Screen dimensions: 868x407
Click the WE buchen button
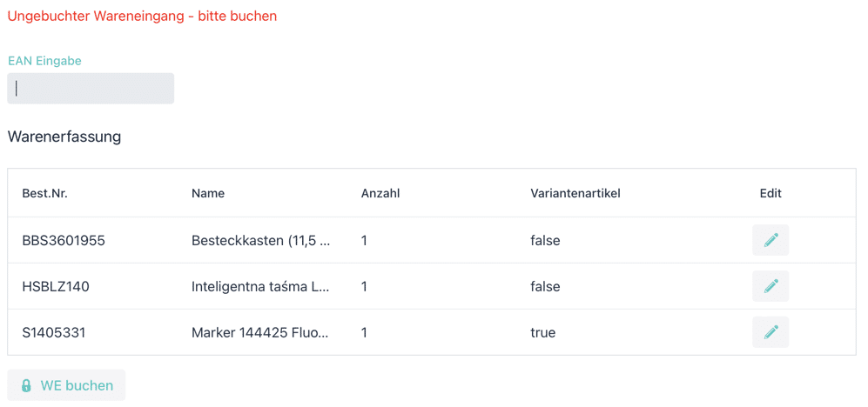point(66,385)
